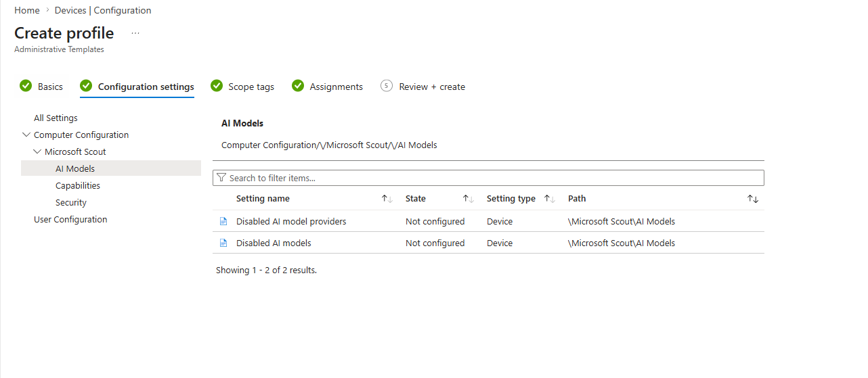Collapse the Microsoft Scout chevron

(37, 151)
